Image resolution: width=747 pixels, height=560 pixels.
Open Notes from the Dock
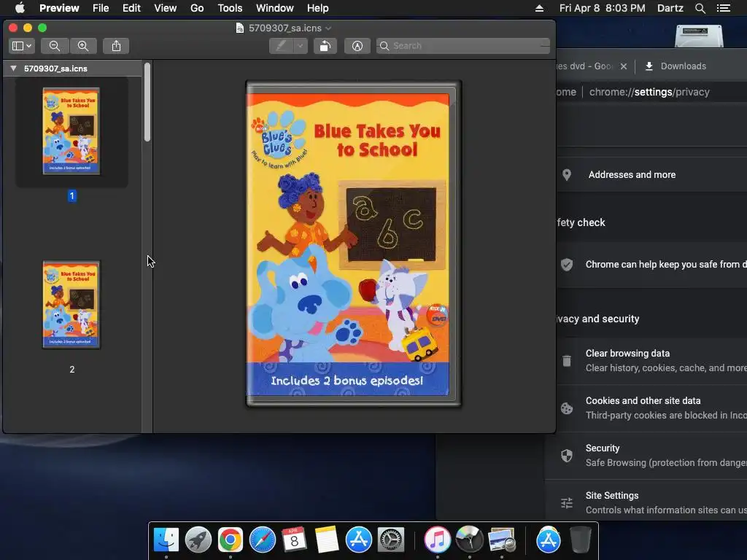coord(326,540)
